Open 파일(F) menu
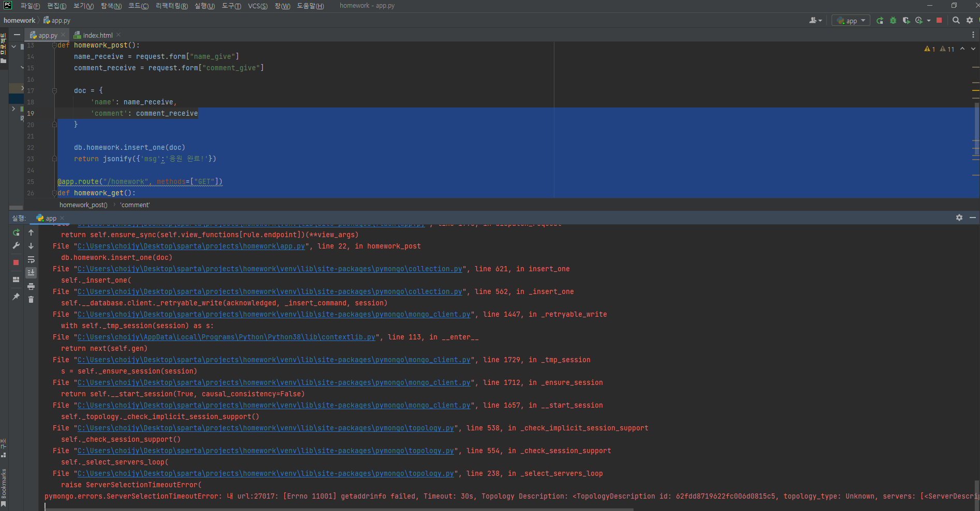Screen dimensions: 980x511 [x=30, y=6]
